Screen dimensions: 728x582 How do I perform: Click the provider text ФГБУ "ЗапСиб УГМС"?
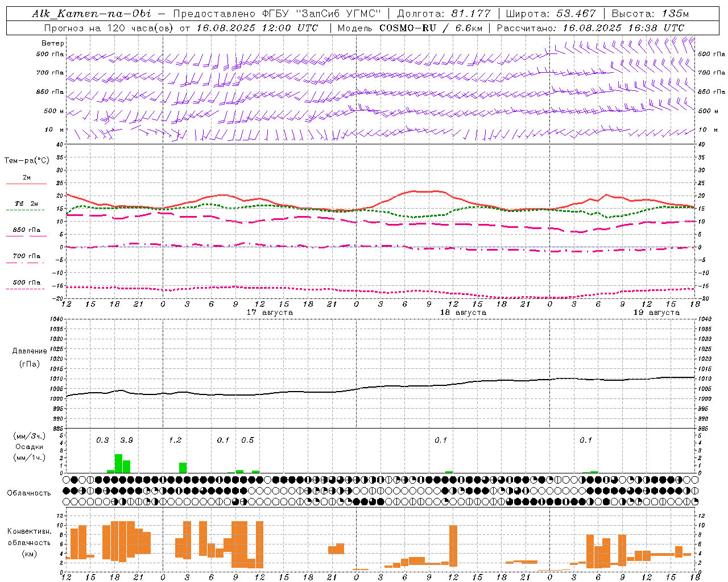coord(322,14)
